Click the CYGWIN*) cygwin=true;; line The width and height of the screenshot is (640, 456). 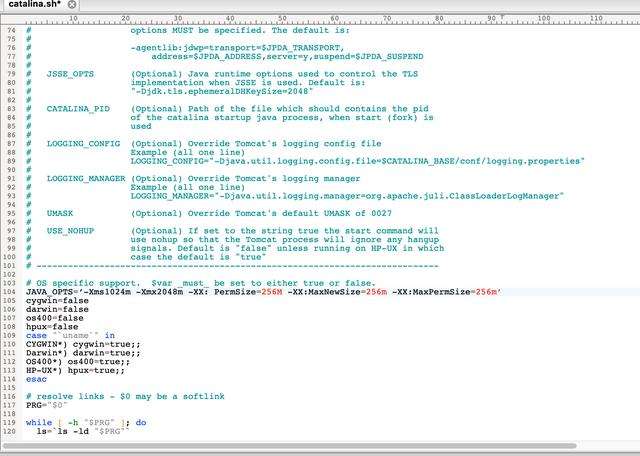tap(83, 344)
